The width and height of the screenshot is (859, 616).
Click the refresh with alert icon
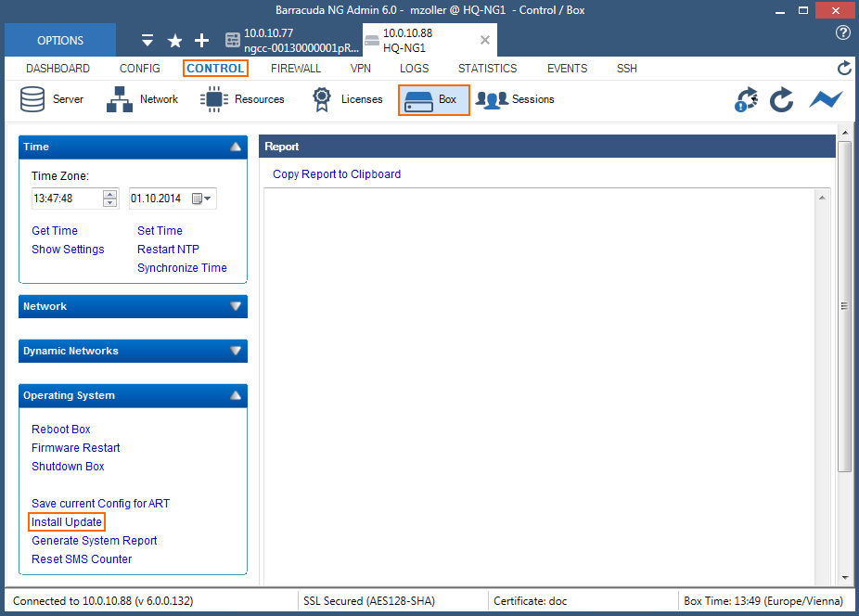coord(746,100)
